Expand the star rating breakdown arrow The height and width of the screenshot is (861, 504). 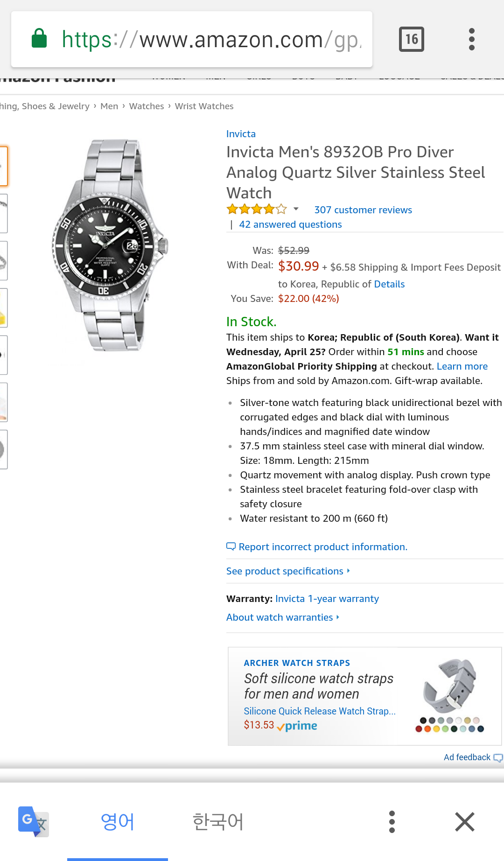tap(296, 209)
